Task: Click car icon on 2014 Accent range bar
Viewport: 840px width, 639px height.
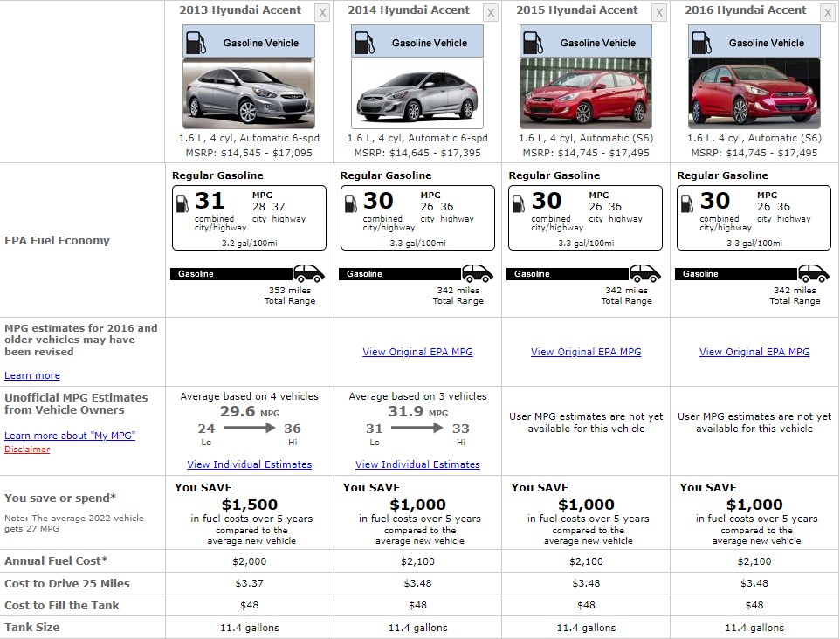Action: coord(478,273)
